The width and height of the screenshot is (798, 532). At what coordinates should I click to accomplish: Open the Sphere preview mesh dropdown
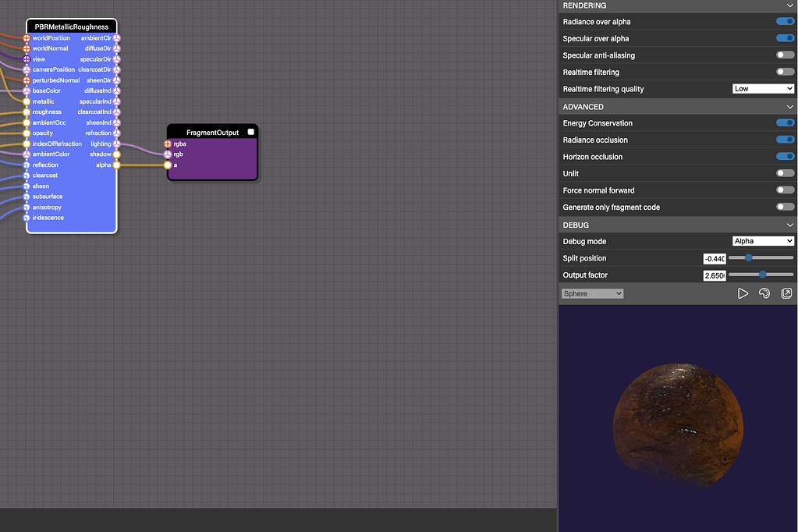591,293
